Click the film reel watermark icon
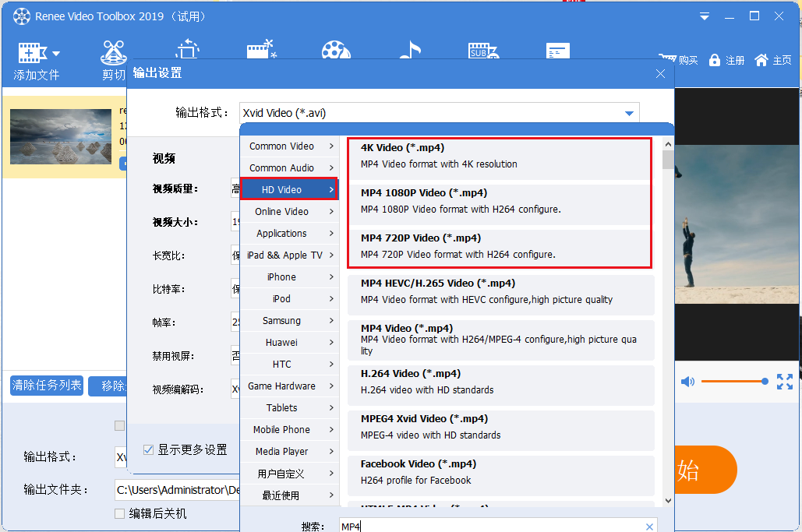Image resolution: width=802 pixels, height=532 pixels. (335, 50)
